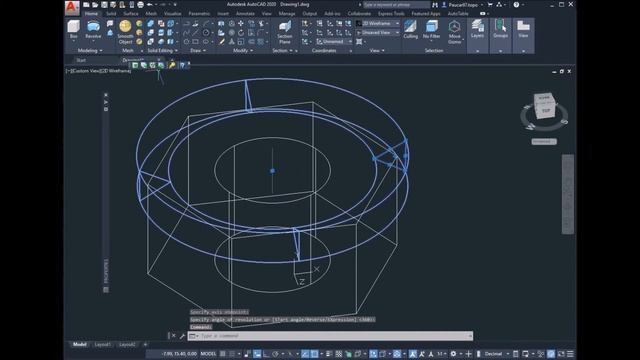Open the Layers panel button
The image size is (640, 360).
tap(477, 36)
